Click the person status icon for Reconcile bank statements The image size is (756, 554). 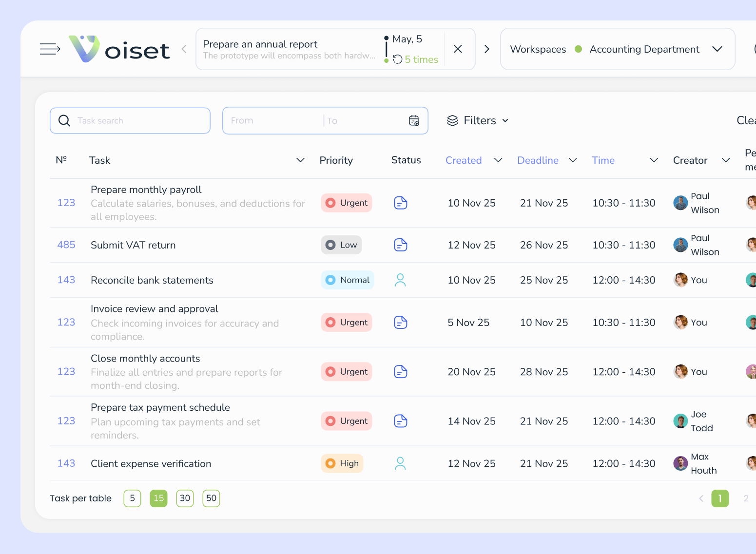(x=400, y=280)
